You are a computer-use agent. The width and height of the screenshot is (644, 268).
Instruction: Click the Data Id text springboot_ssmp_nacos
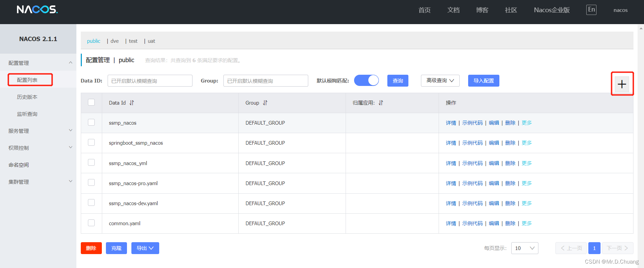point(136,143)
